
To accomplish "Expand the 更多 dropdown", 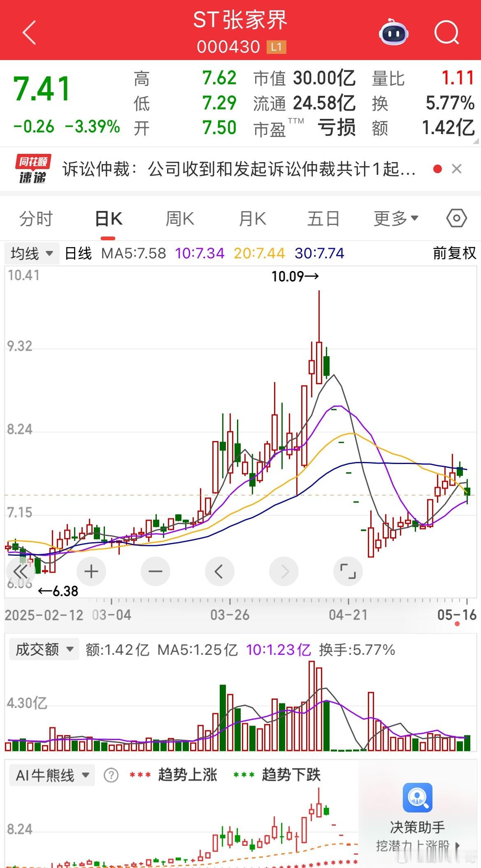I will (396, 218).
